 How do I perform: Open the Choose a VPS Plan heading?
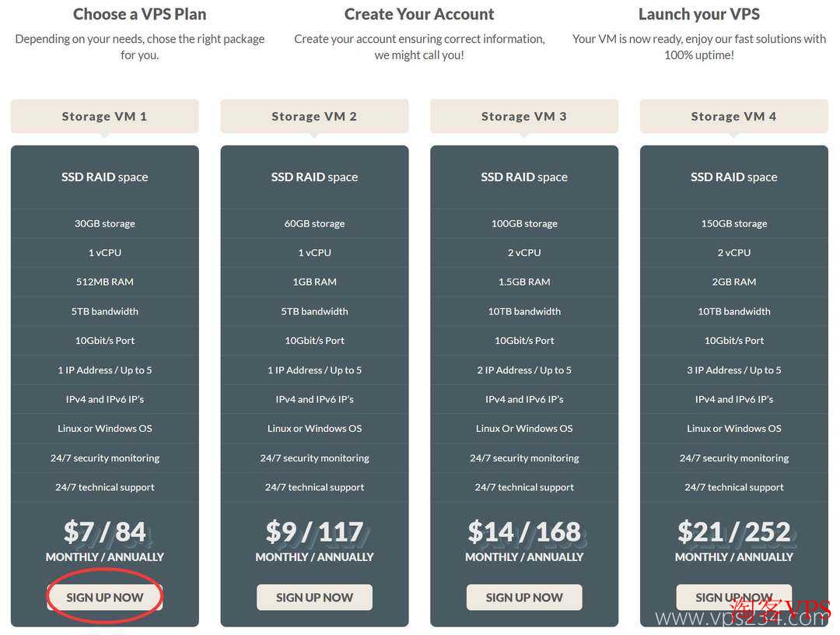[139, 13]
